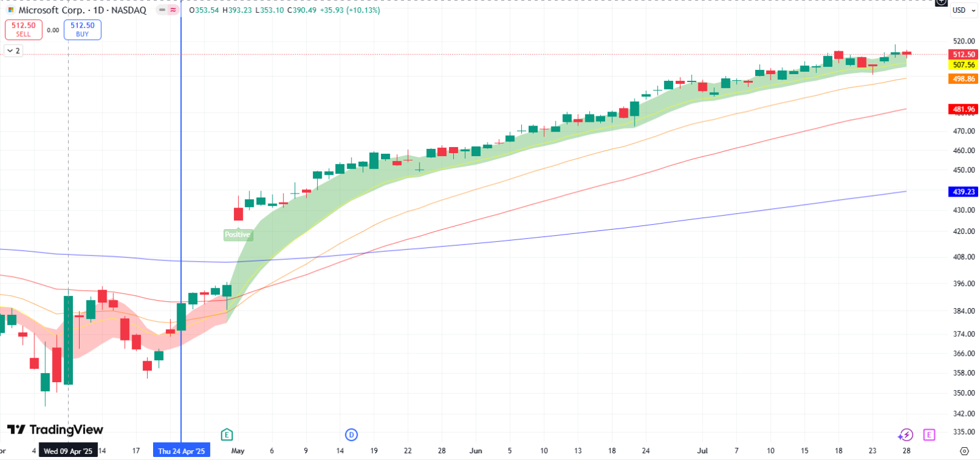Click the blue 439.23 price axis label
Image resolution: width=980 pixels, height=460 pixels.
point(963,192)
